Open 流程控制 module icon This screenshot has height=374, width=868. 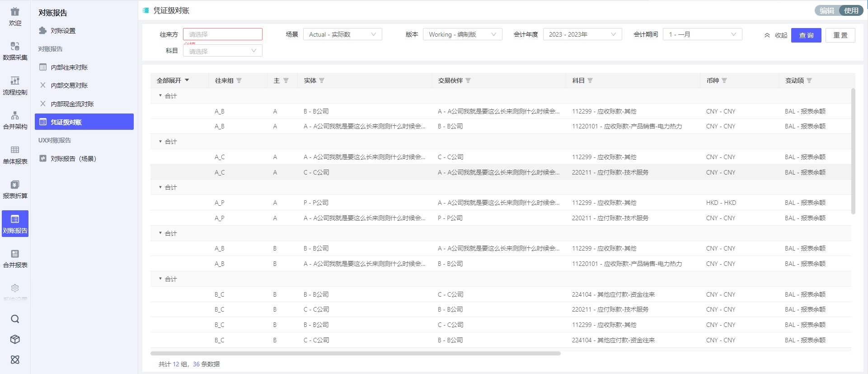click(x=15, y=85)
